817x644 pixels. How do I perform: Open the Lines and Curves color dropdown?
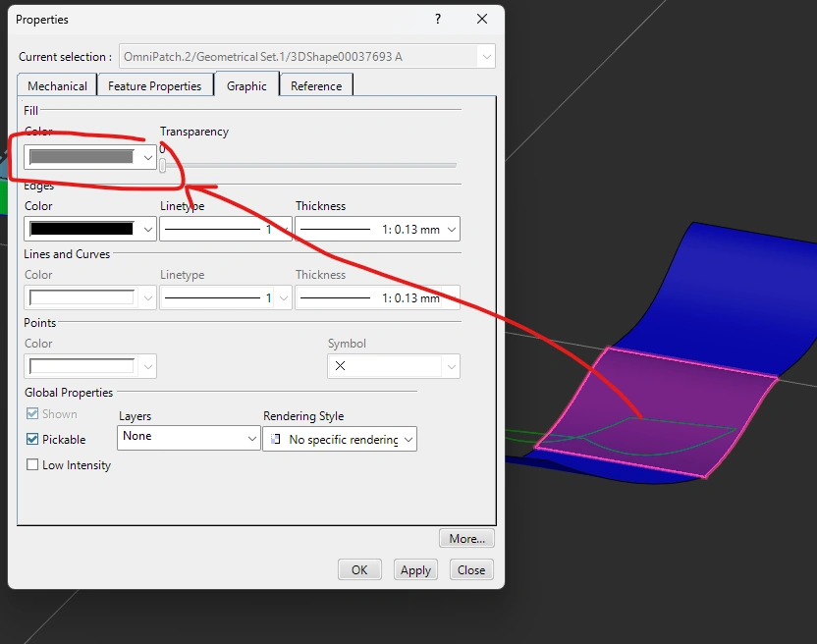90,298
